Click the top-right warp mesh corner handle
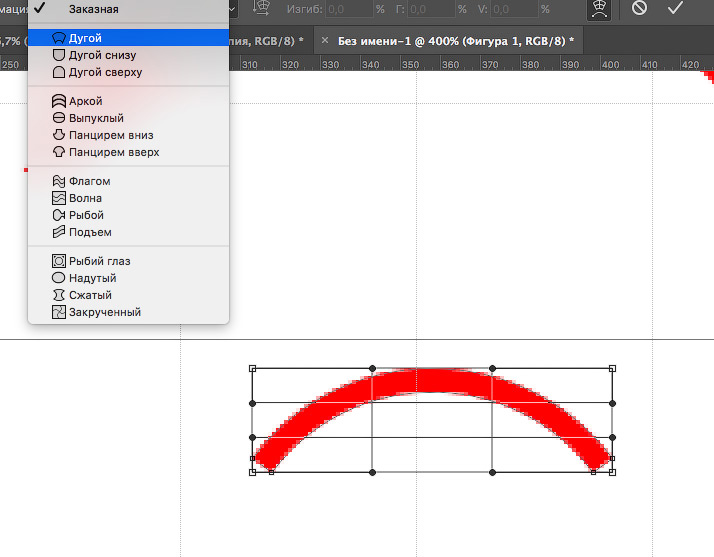This screenshot has width=714, height=557. click(x=612, y=368)
